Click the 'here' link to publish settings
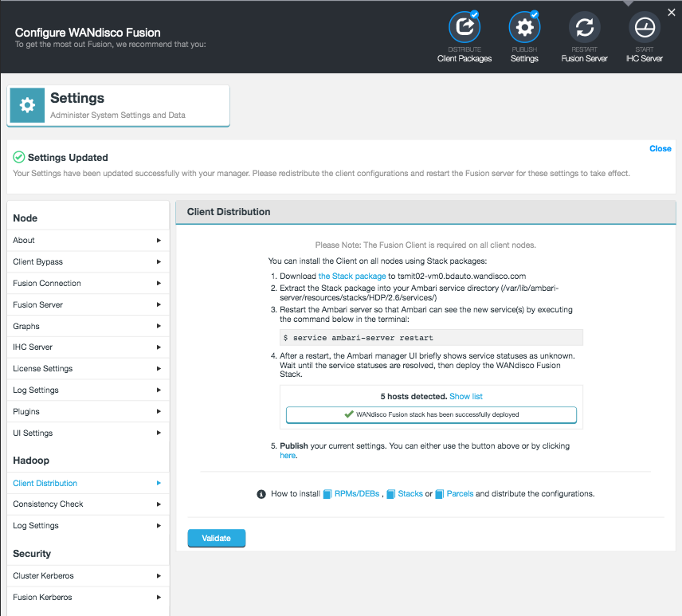 288,456
